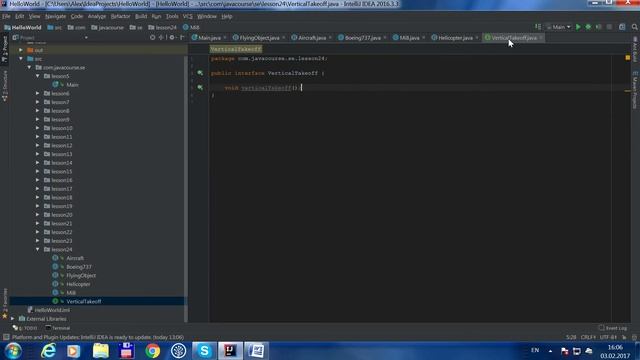Click the EN language indicator in system tray
The width and height of the screenshot is (640, 360).
tap(535, 351)
